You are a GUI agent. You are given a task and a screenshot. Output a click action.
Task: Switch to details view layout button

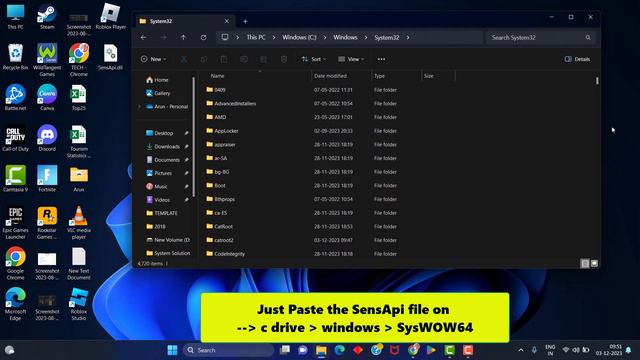585,264
